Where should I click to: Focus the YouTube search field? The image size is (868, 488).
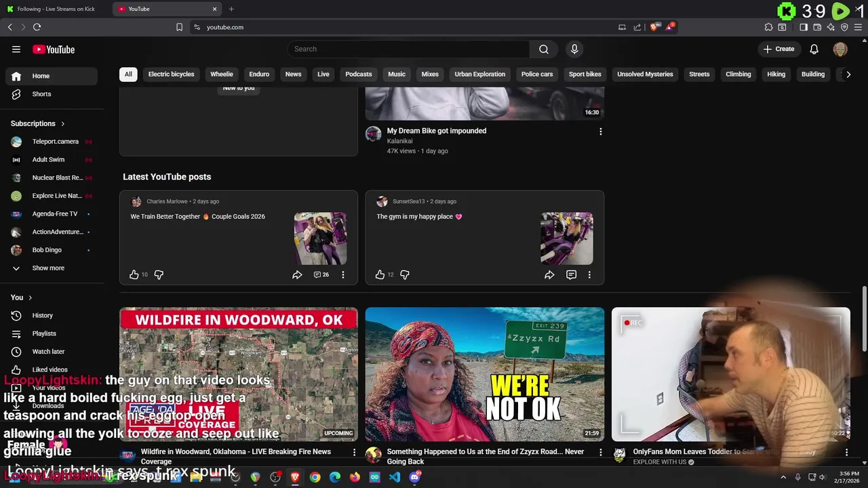click(408, 49)
